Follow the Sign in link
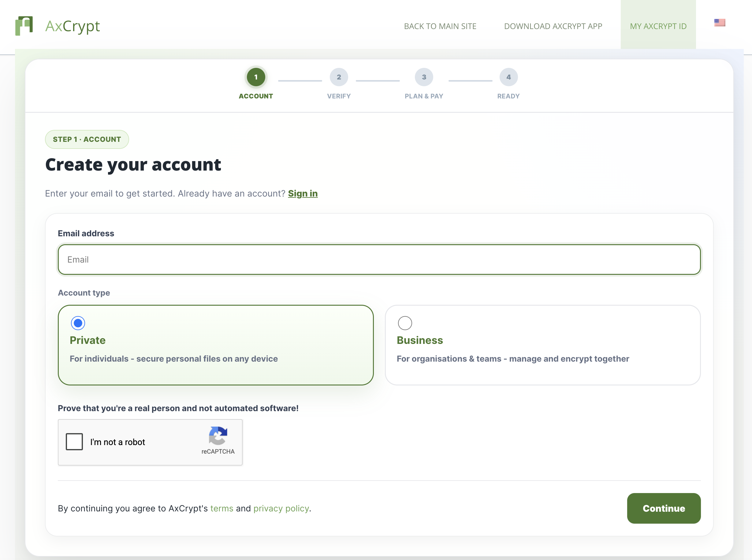The height and width of the screenshot is (560, 752). click(x=303, y=193)
